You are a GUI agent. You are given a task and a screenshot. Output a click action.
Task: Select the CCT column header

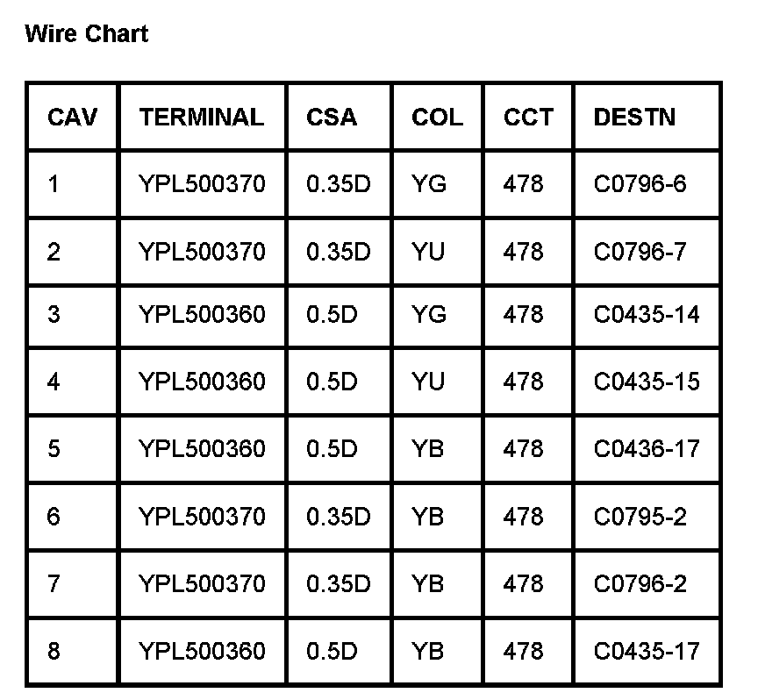528,117
